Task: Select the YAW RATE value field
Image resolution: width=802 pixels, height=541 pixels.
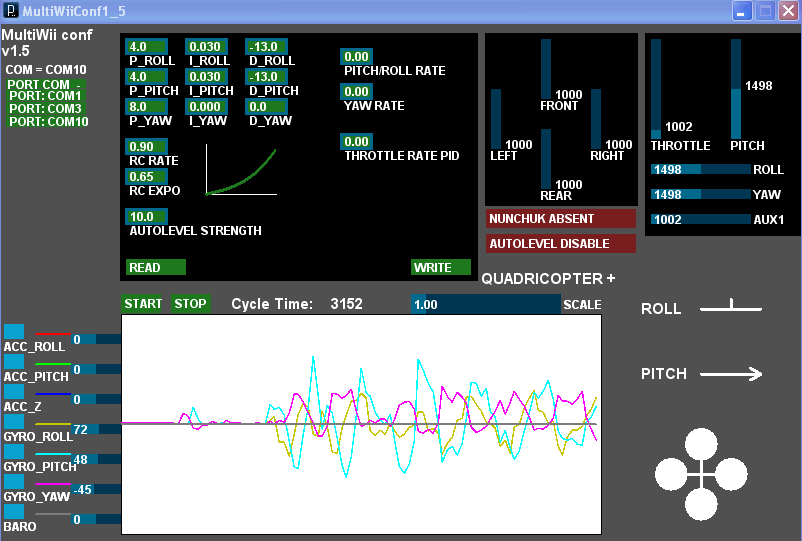Action: (x=356, y=92)
